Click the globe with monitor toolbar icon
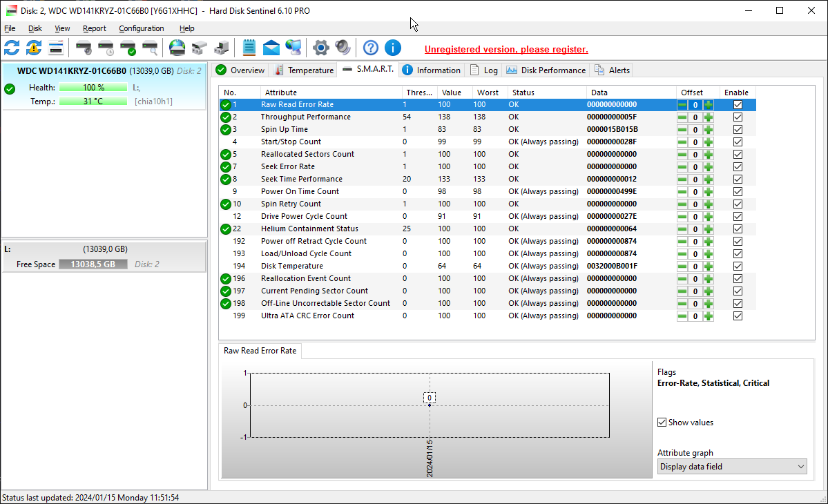 point(293,48)
